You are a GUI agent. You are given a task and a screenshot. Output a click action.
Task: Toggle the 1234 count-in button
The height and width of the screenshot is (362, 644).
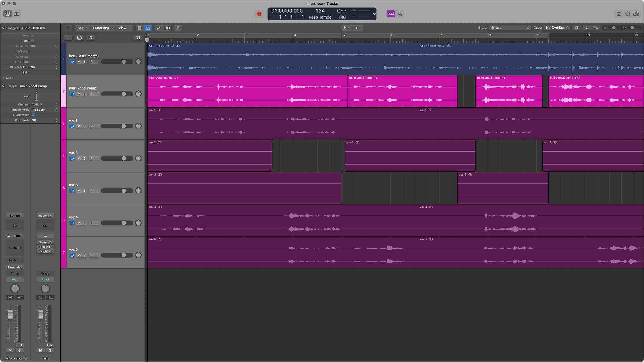[x=391, y=14]
